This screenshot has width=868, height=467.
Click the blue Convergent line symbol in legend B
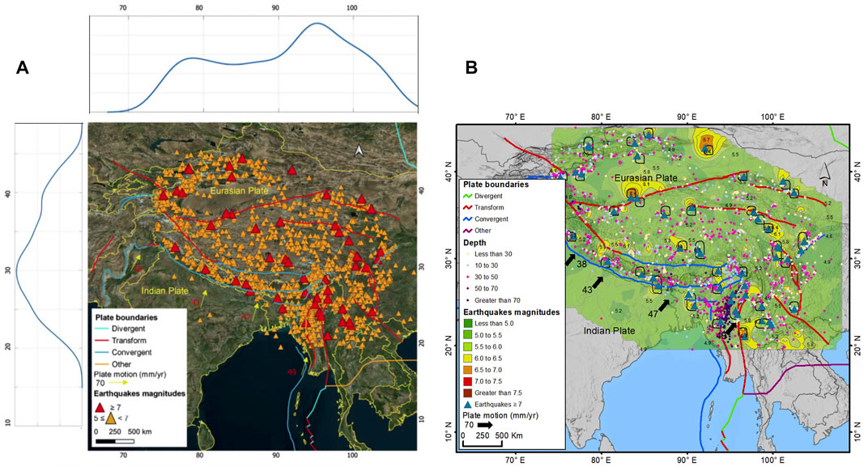coord(468,219)
